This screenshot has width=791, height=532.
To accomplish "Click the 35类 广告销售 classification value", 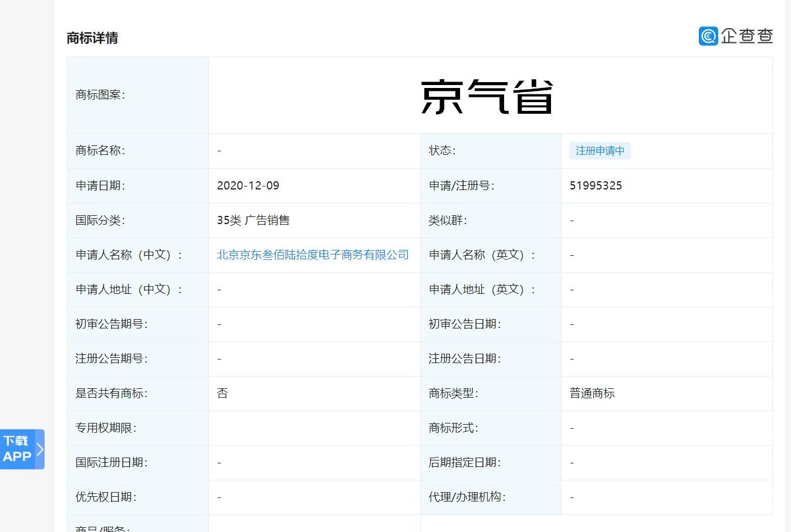I will click(253, 221).
